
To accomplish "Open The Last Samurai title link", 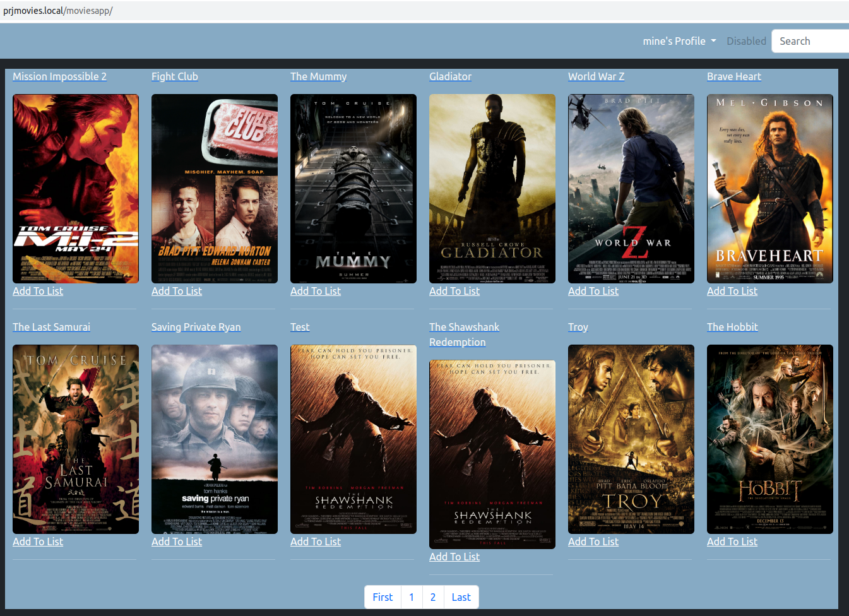I will [51, 327].
